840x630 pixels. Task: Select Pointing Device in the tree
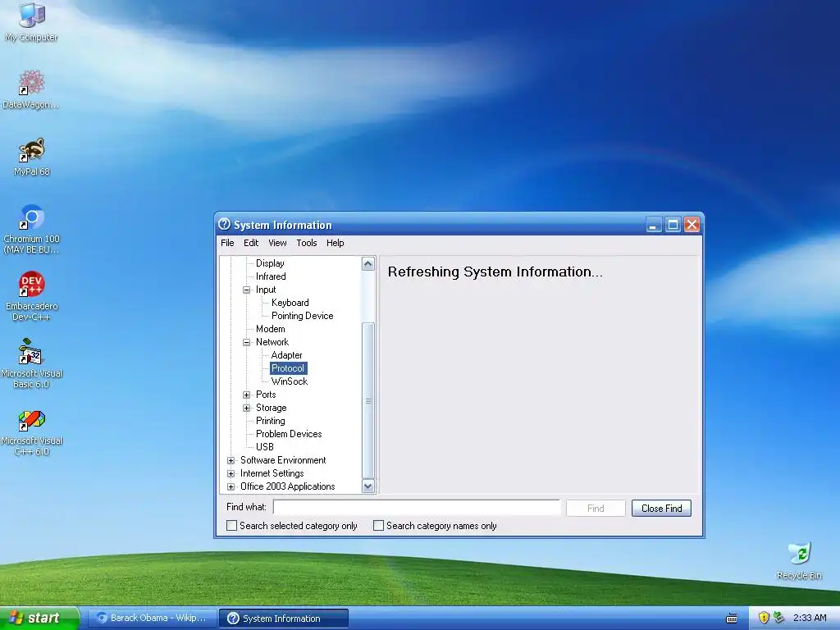(302, 316)
